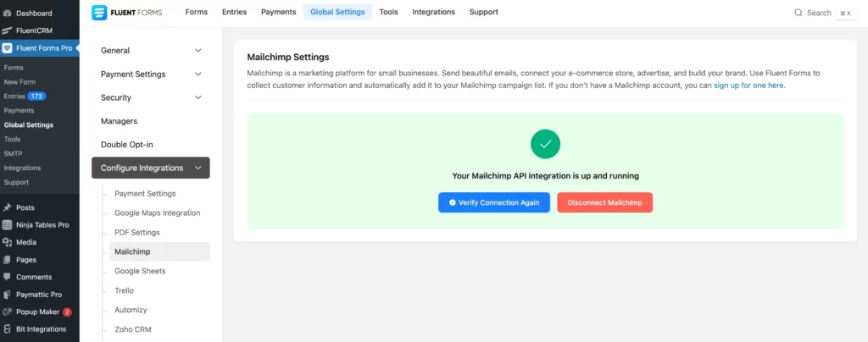Click the Dashboard icon in WordPress sidebar
The height and width of the screenshot is (342, 868).
click(7, 14)
